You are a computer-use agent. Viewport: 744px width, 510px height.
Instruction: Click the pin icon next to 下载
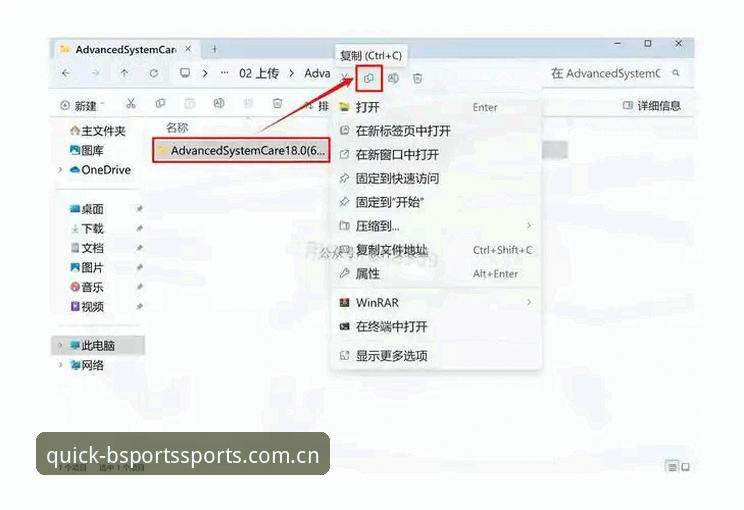(x=140, y=228)
